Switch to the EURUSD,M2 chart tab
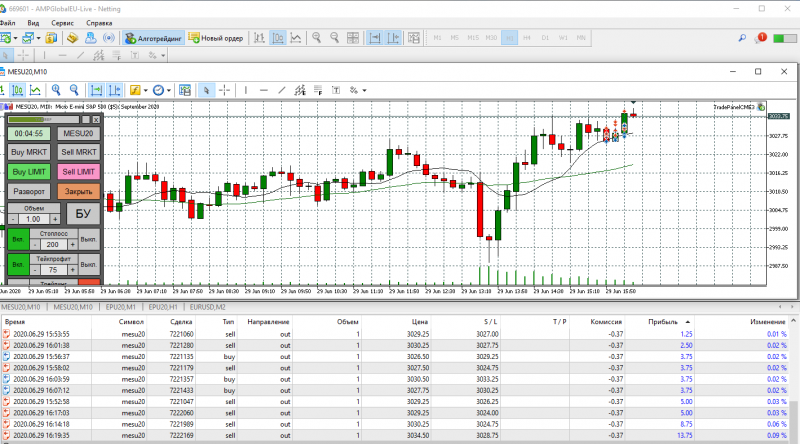800x444 pixels. [208, 306]
